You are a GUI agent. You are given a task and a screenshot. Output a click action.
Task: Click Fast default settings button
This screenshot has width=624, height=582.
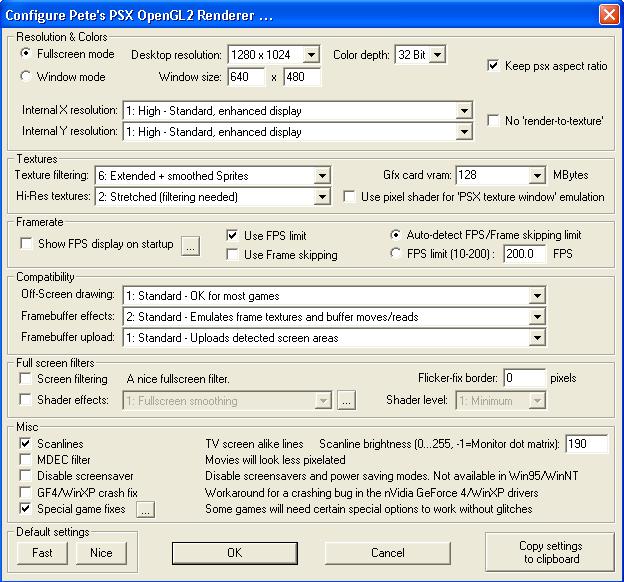[x=42, y=553]
